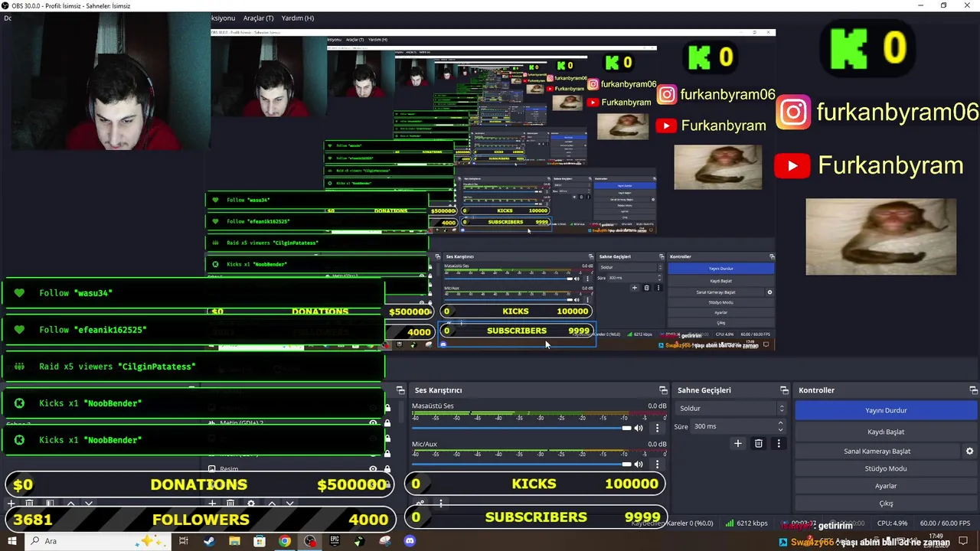Screen dimensions: 980x551
Task: Open Discord from the taskbar
Action: coord(410,541)
